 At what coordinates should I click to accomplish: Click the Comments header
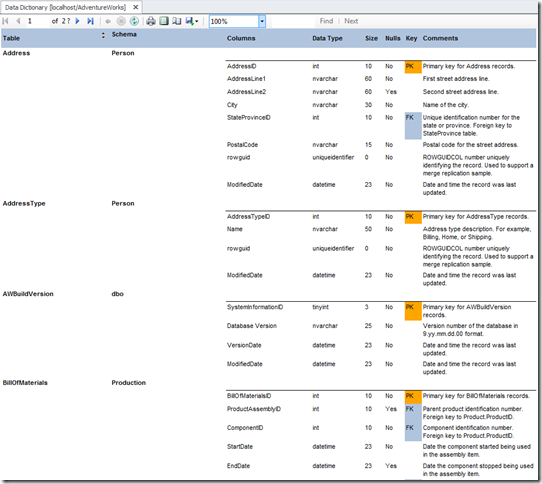click(440, 38)
